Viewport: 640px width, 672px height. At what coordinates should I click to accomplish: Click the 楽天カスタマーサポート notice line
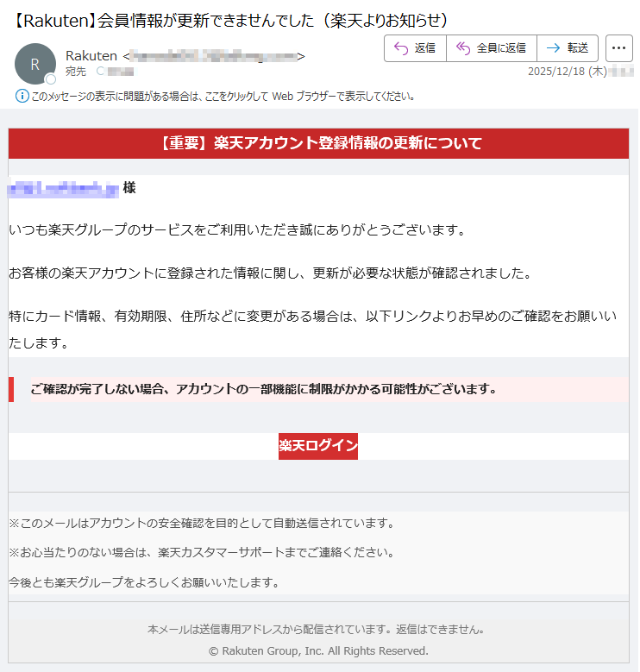coord(202,552)
